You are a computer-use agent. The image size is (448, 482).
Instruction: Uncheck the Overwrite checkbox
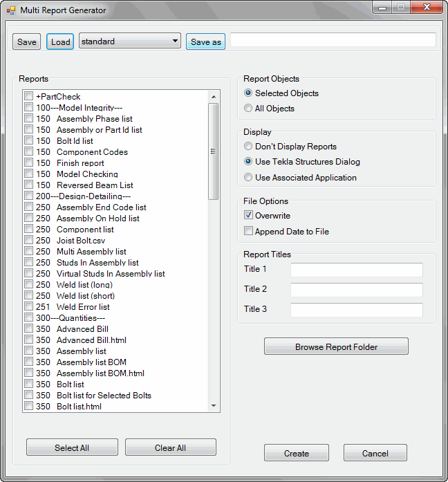point(248,215)
